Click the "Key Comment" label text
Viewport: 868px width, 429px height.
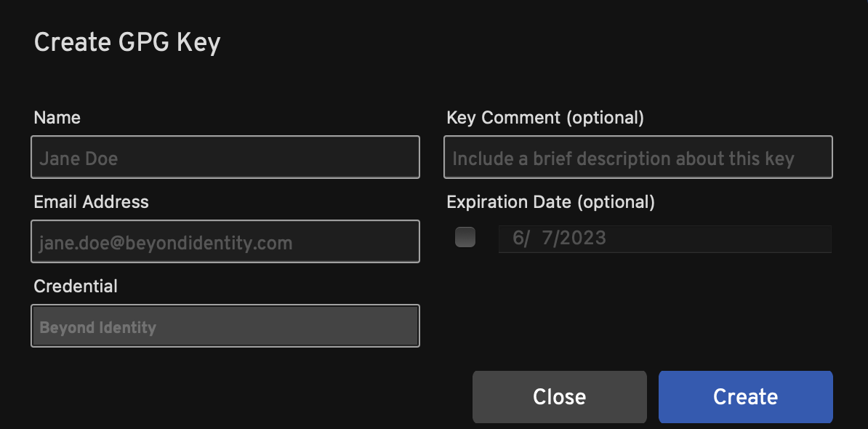click(503, 118)
